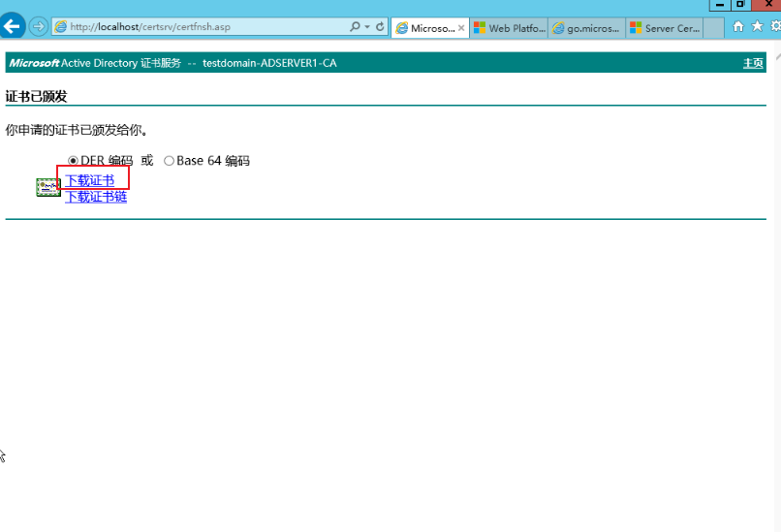781x532 pixels.
Task: Click the 证书已颁发 heading text
Action: [37, 96]
